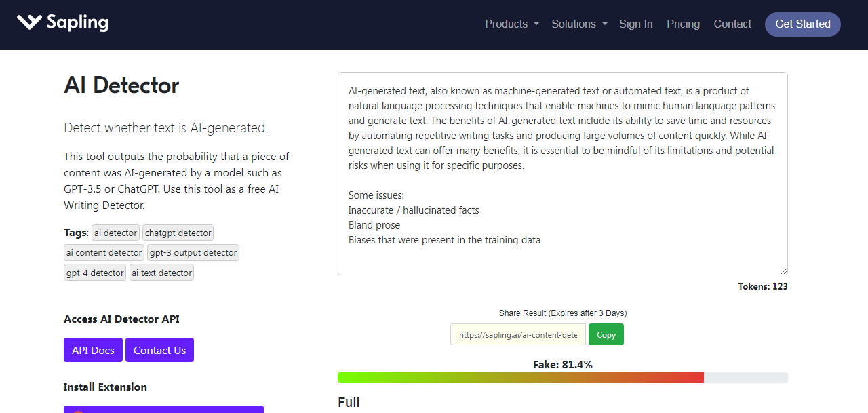Grab the text area resize handle

(784, 271)
